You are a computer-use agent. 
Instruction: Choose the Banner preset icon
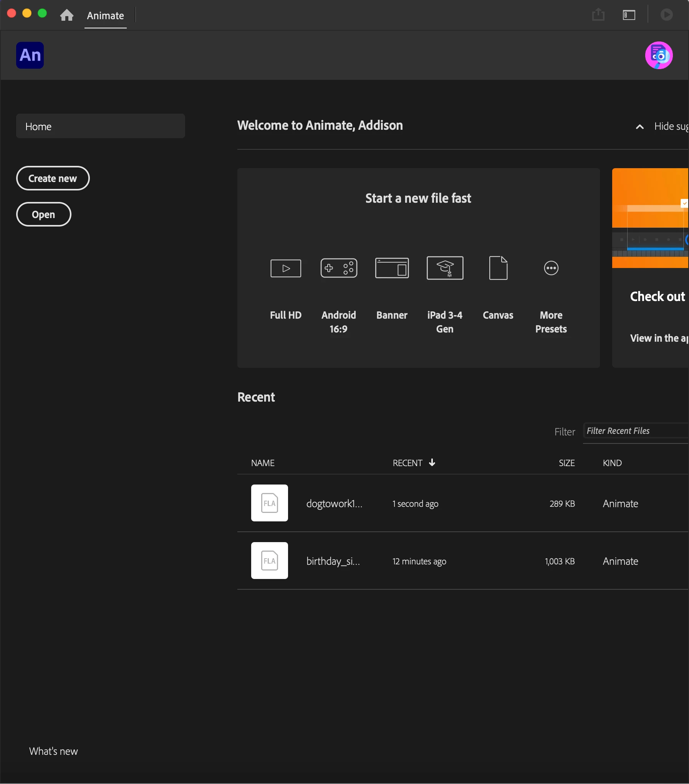[392, 268]
